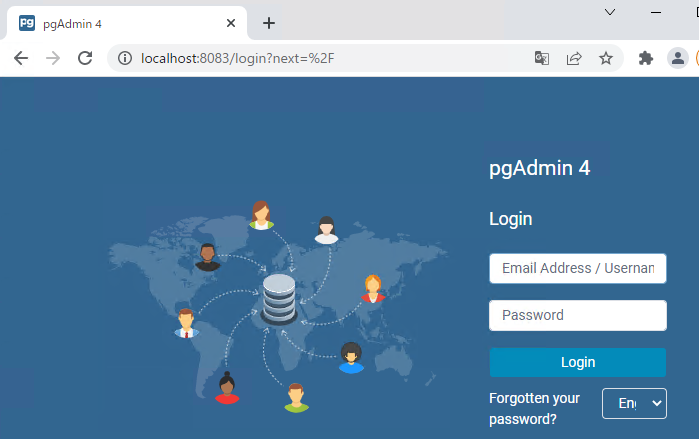Bookmark this page with star icon
The height and width of the screenshot is (439, 699).
pyautogui.click(x=605, y=58)
